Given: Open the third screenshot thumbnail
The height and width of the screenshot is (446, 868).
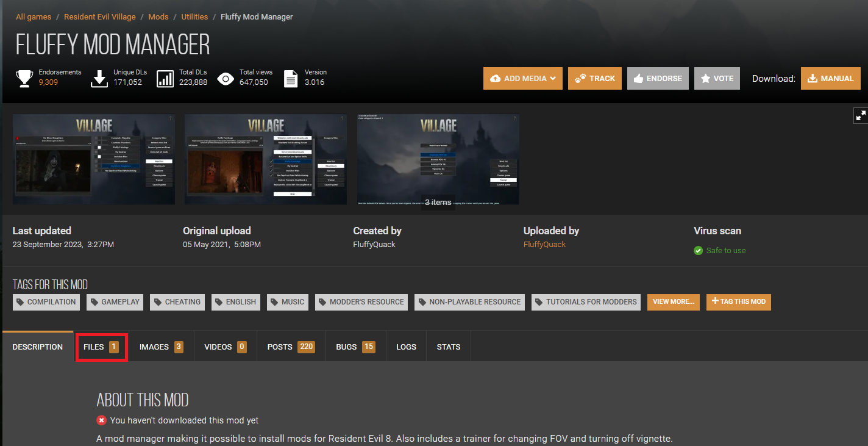Looking at the screenshot, I should (x=438, y=159).
